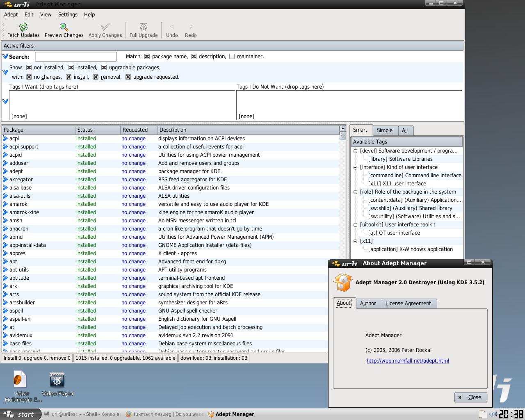Screen dimensions: 525x420
Task: Toggle the description match checkbox
Action: click(x=194, y=57)
